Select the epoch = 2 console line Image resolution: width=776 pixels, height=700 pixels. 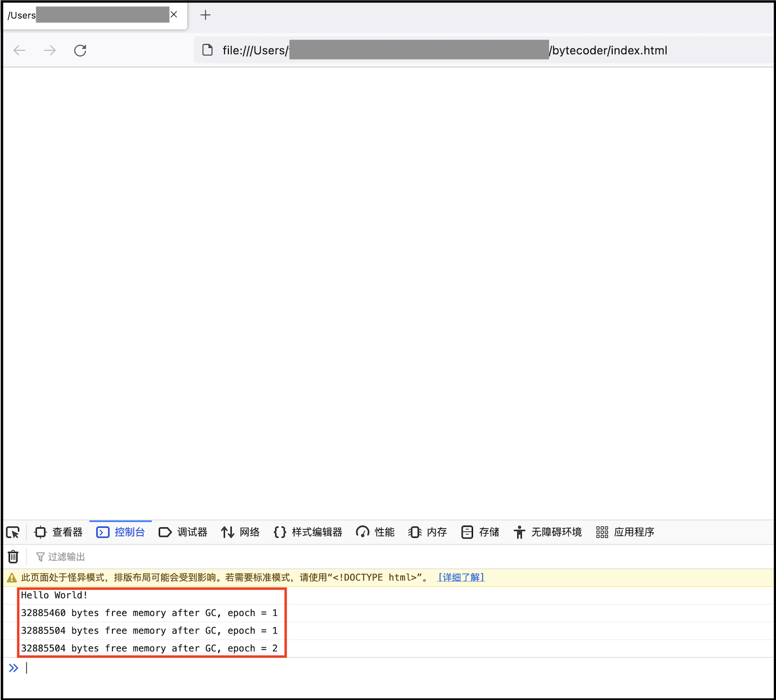149,648
